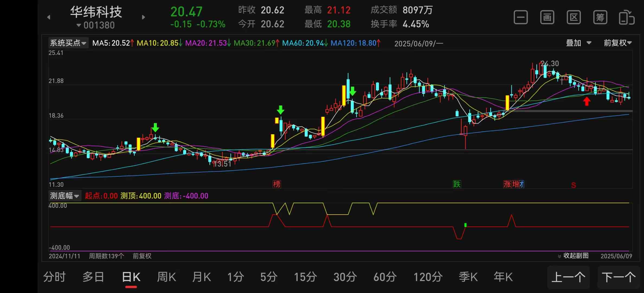
Task: Select the 季K tab
Action: [468, 277]
